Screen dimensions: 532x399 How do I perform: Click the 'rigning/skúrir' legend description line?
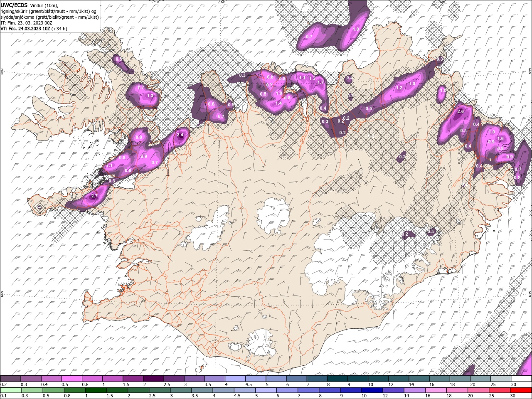click(49, 11)
